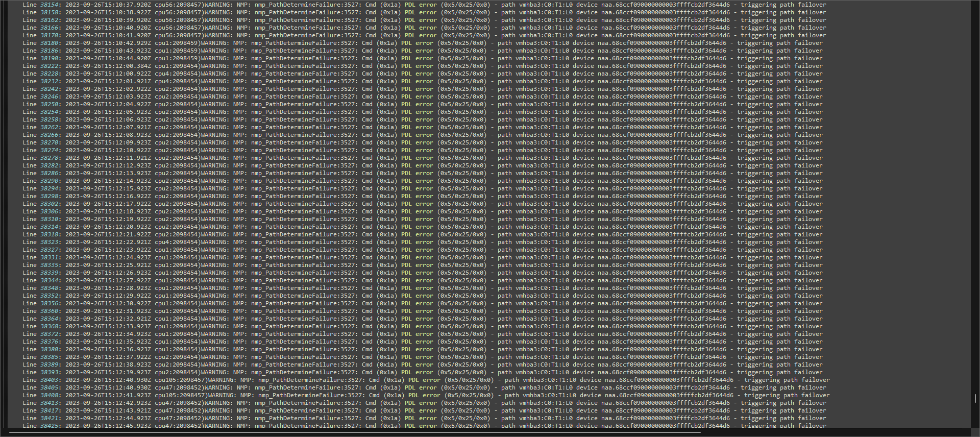Screen dimensions: 980x437
Task: Open result entry Line 38339
Action: pyautogui.click(x=423, y=273)
